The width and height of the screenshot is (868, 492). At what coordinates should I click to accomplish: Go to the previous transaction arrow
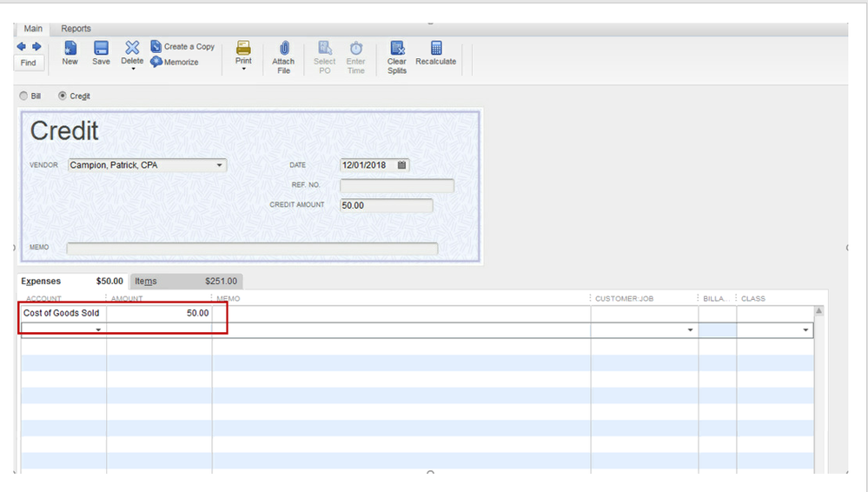(21, 47)
